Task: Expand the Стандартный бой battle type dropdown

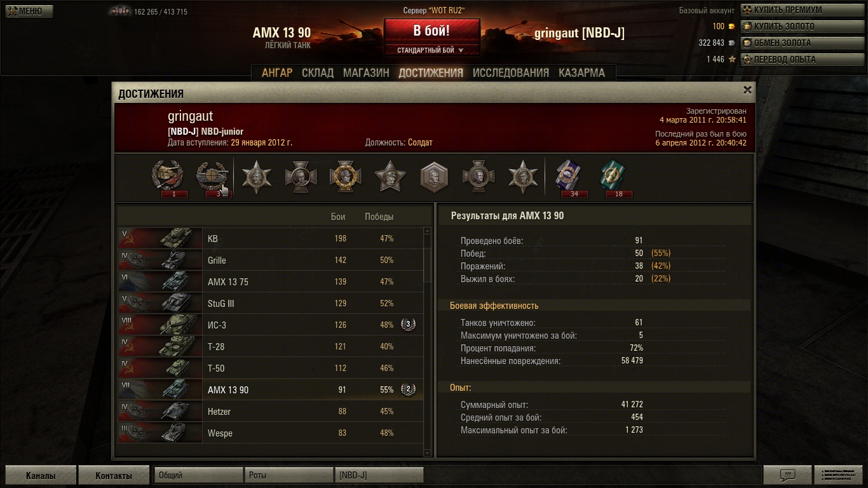Action: tap(431, 50)
